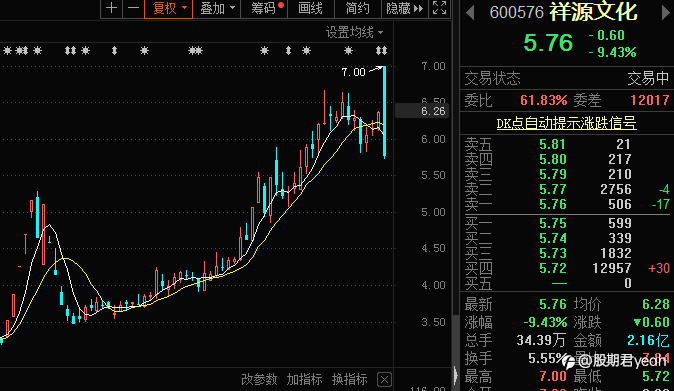Select 买三 price 5.73
This screenshot has height=391, width=674.
[552, 254]
